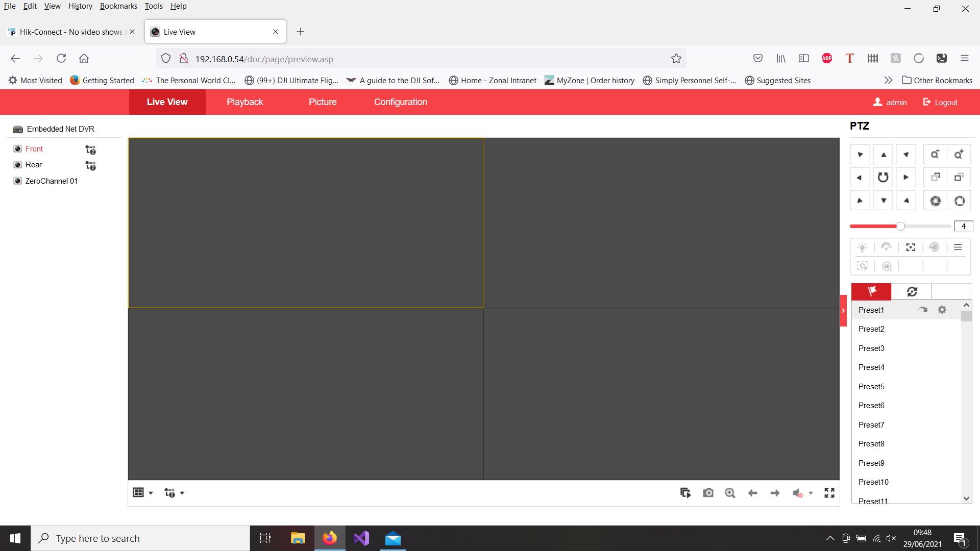This screenshot has width=980, height=551.
Task: Click the PTZ tilt-up arrow icon
Action: pyautogui.click(x=883, y=154)
